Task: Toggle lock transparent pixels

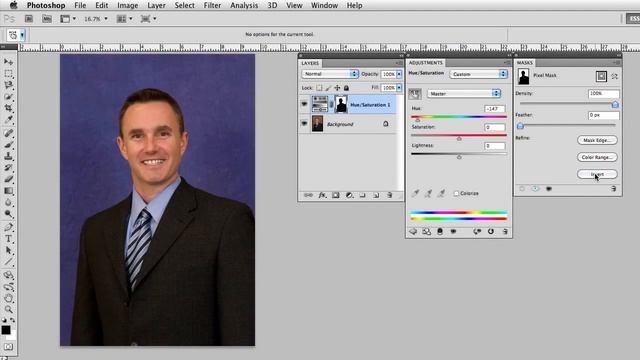Action: [319, 88]
